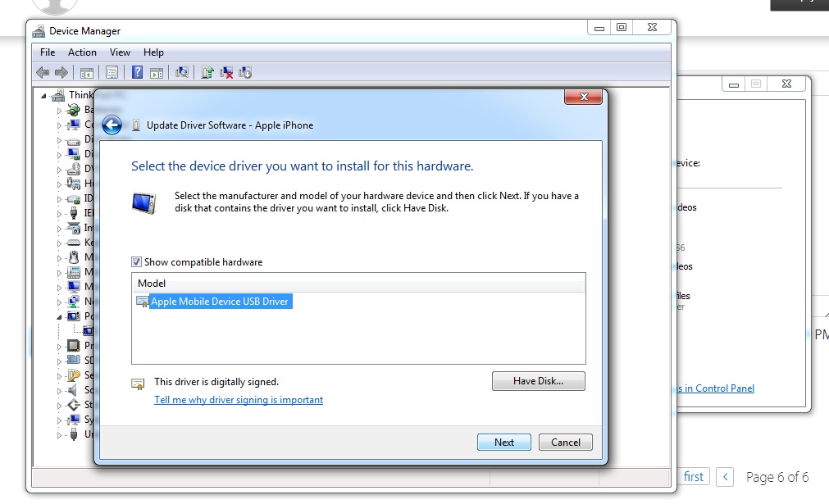
Task: Select the Security devices key icon
Action: [74, 375]
